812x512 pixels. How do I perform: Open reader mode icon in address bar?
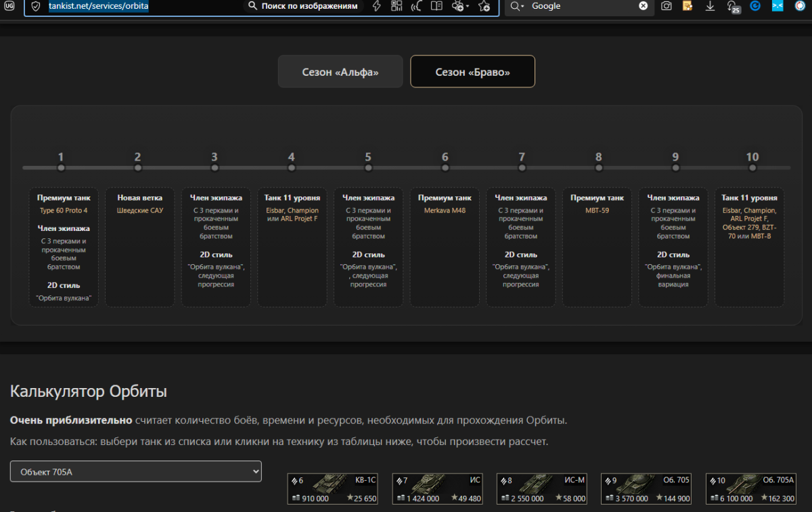[437, 6]
